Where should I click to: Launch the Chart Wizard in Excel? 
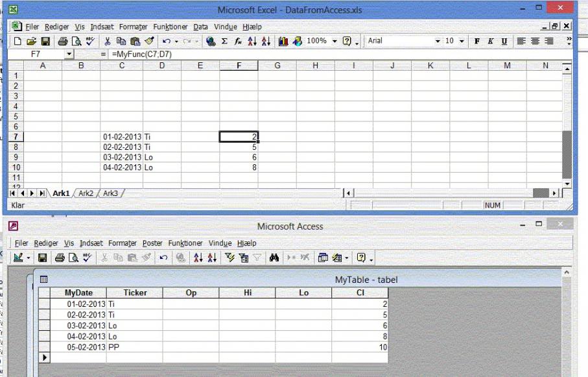(283, 42)
